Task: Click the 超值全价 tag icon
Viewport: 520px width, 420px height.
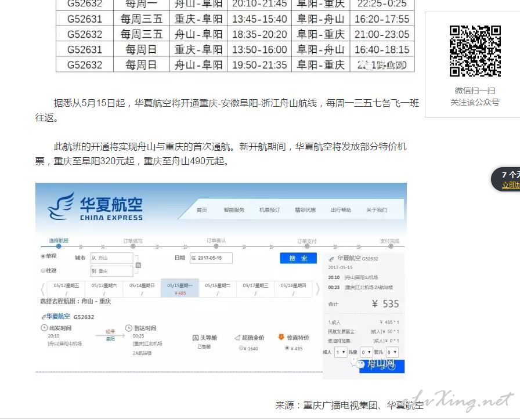Action: 237,338
